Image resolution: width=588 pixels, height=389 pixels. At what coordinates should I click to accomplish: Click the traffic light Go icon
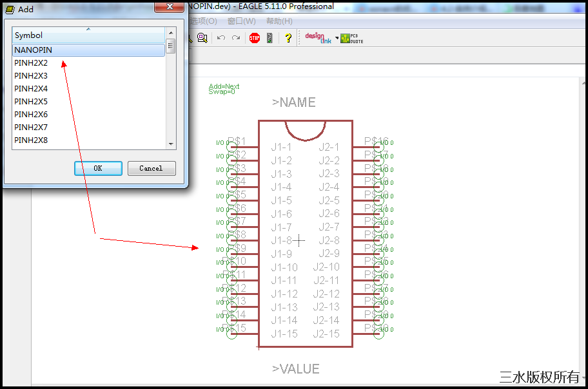pyautogui.click(x=269, y=38)
